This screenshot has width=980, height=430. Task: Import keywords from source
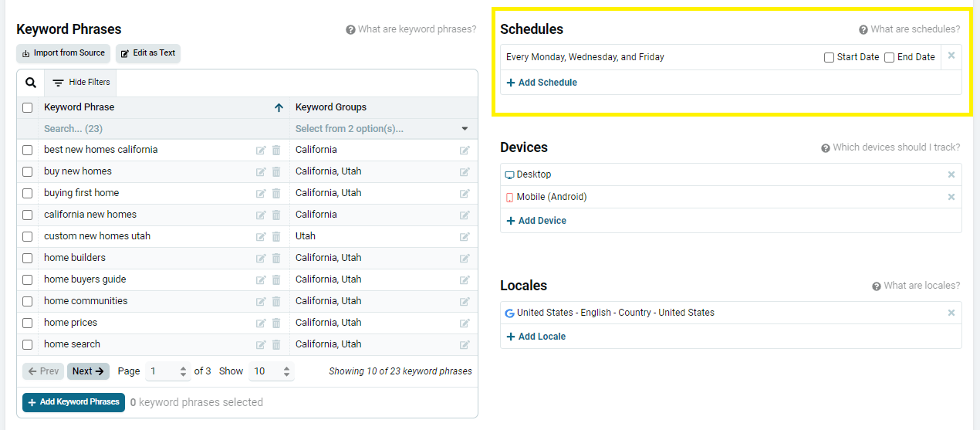click(63, 53)
